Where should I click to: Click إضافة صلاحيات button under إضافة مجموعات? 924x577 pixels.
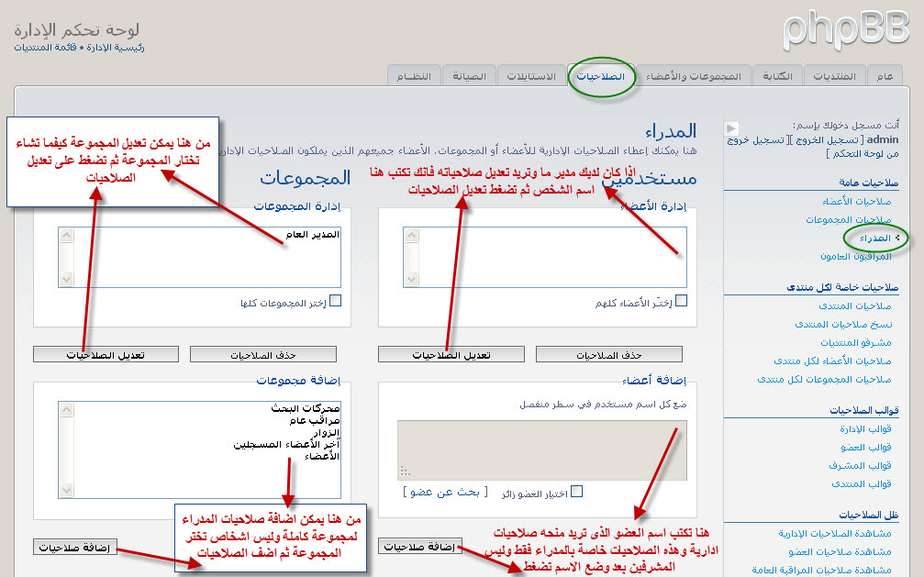(x=74, y=547)
